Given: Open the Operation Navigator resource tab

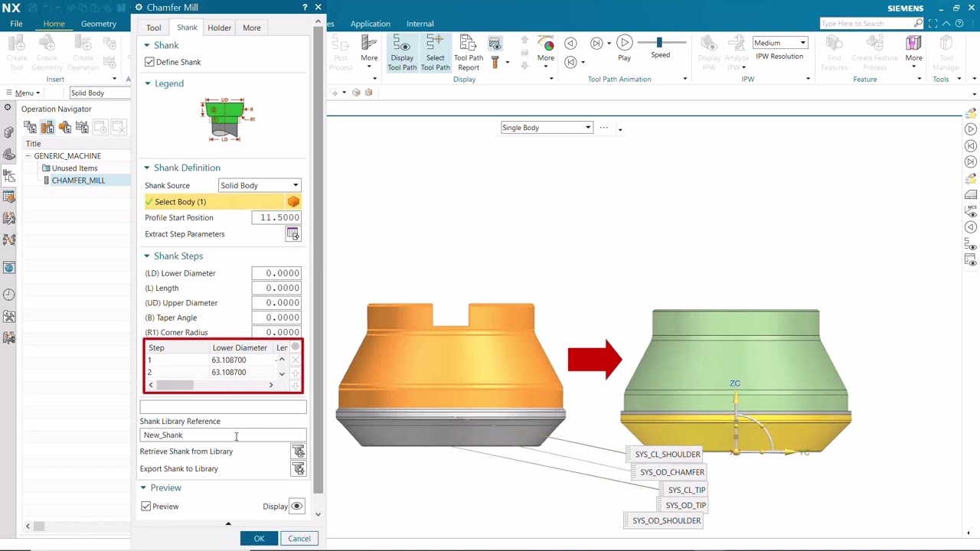Looking at the screenshot, I should (9, 175).
